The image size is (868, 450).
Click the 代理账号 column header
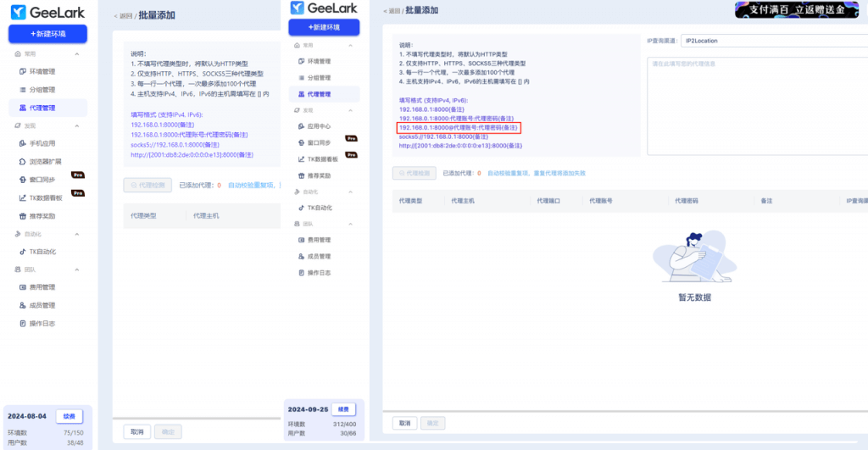602,201
